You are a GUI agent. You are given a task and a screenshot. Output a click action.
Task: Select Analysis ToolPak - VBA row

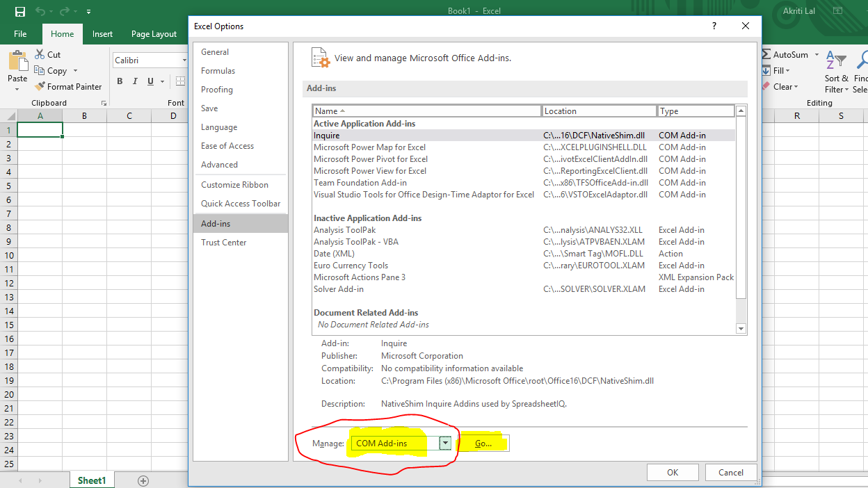click(x=524, y=242)
